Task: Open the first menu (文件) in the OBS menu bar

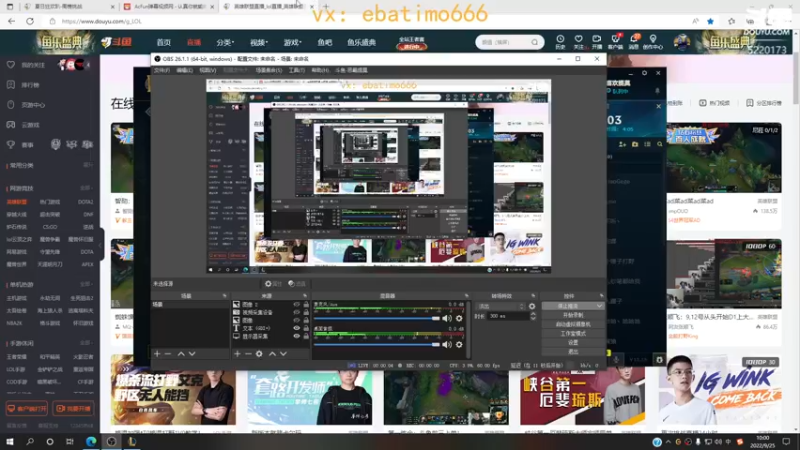Action: click(162, 70)
